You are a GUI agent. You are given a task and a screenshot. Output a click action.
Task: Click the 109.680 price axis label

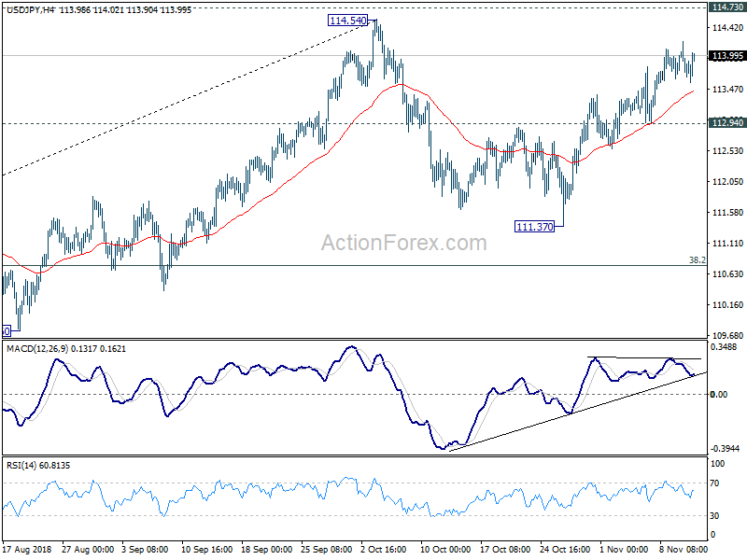pos(727,336)
